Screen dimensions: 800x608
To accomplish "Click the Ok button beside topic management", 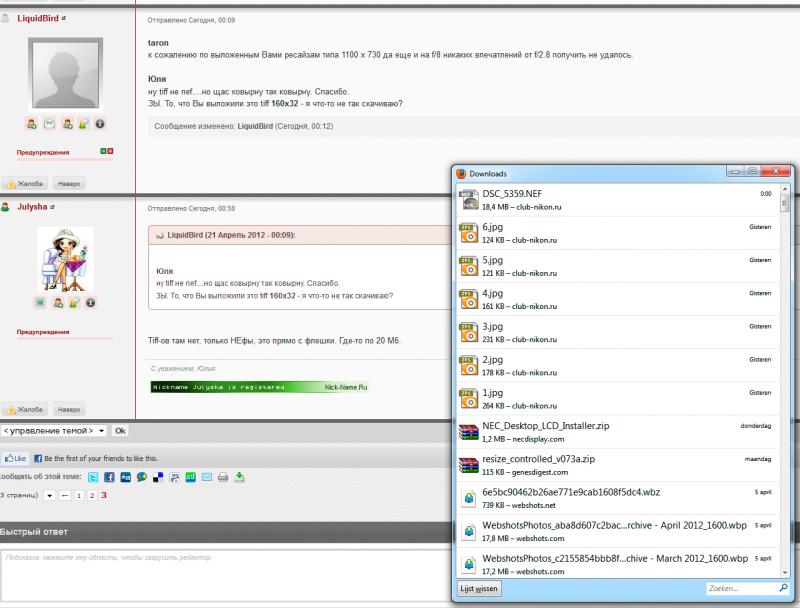I will click(120, 431).
